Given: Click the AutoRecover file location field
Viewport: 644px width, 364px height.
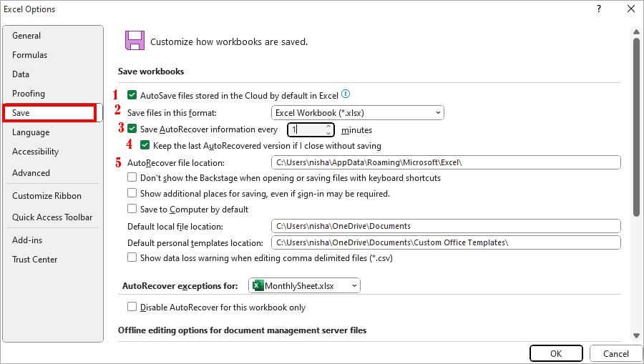Looking at the screenshot, I should tap(446, 162).
